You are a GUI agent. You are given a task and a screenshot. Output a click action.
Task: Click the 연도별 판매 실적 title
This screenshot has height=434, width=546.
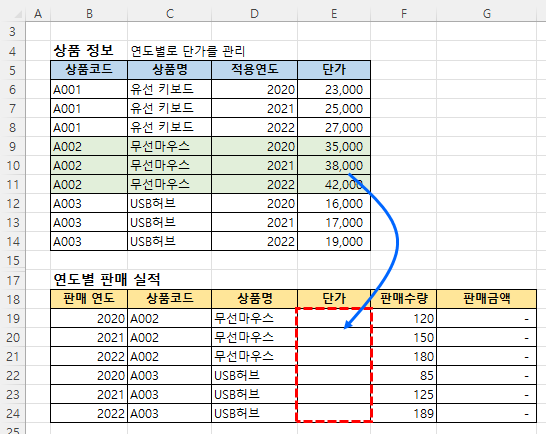tap(107, 279)
